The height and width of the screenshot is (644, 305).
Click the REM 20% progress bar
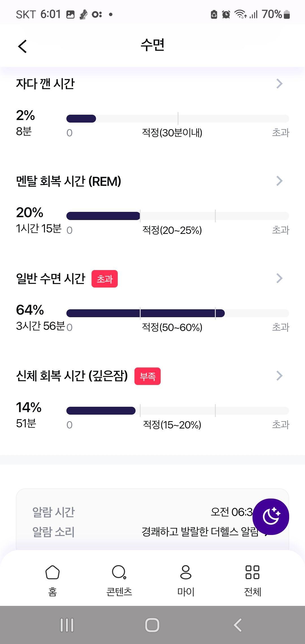pyautogui.click(x=178, y=216)
